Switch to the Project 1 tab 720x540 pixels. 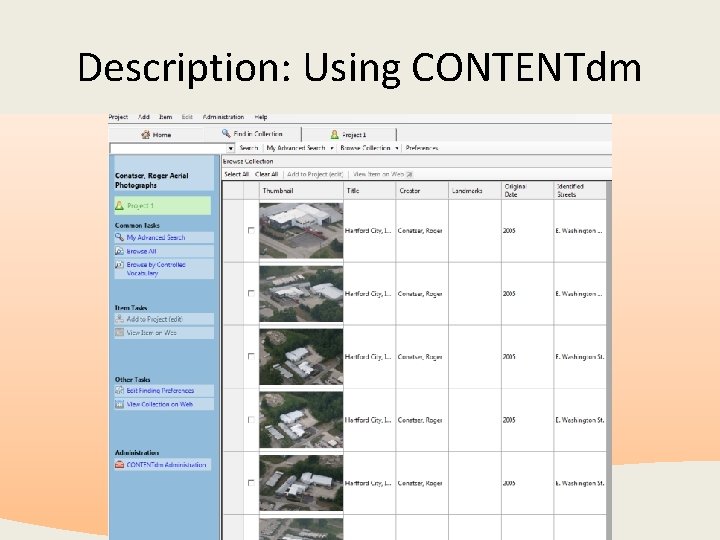(349, 135)
